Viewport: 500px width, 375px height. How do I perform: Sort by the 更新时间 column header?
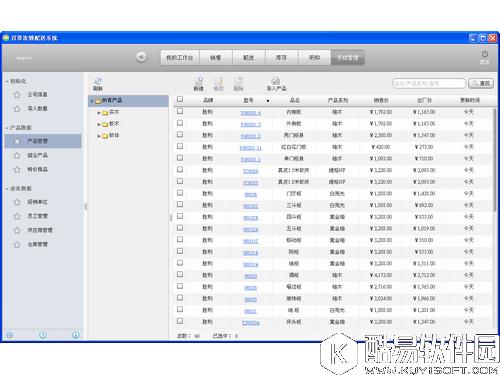469,100
